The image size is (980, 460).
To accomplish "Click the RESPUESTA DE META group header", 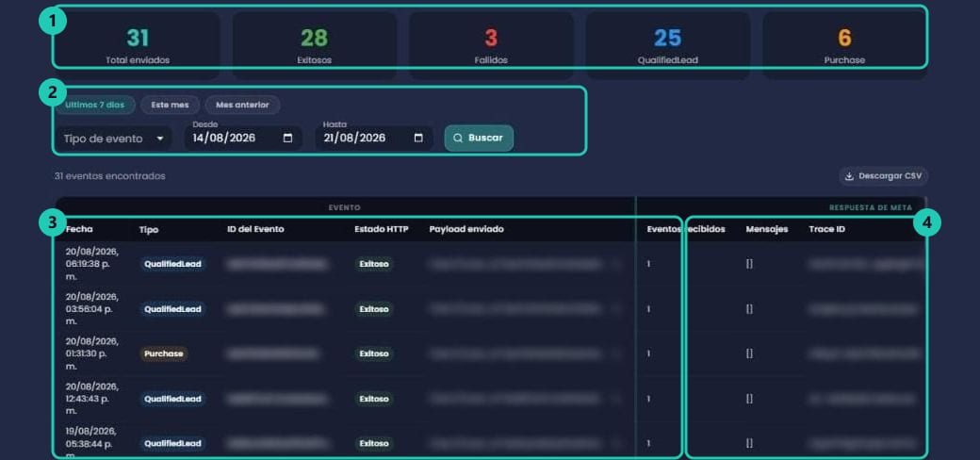I will click(871, 207).
